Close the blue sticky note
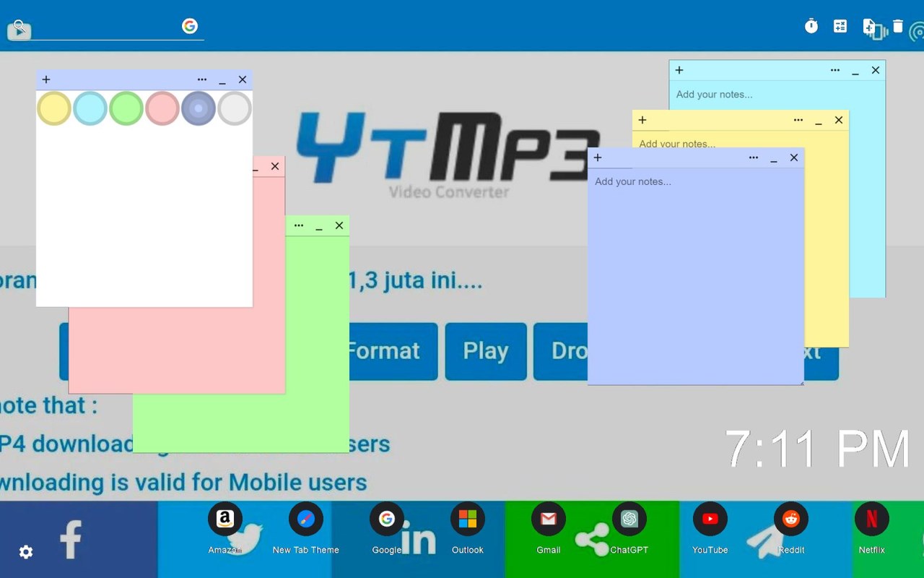Viewport: 924px width, 578px height. (794, 158)
